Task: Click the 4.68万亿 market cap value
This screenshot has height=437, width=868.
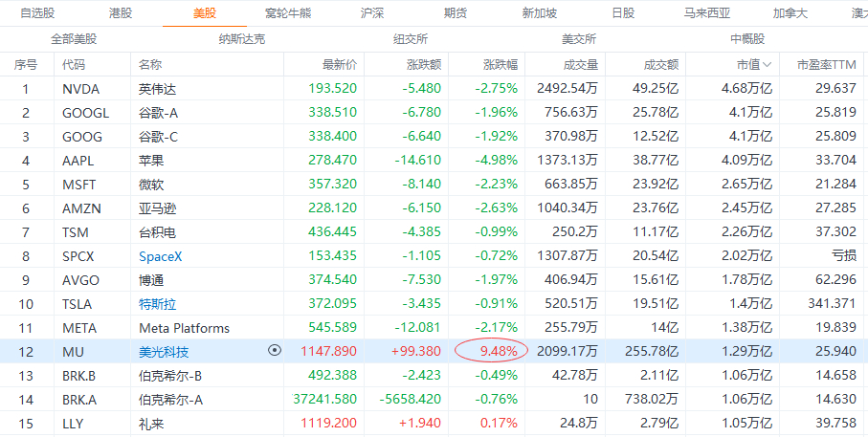Action: pyautogui.click(x=746, y=89)
